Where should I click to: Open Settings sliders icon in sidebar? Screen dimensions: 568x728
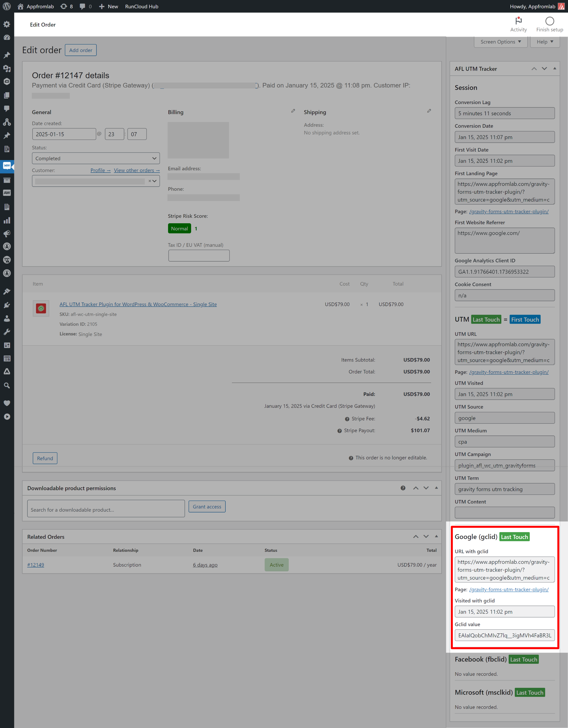[7, 345]
